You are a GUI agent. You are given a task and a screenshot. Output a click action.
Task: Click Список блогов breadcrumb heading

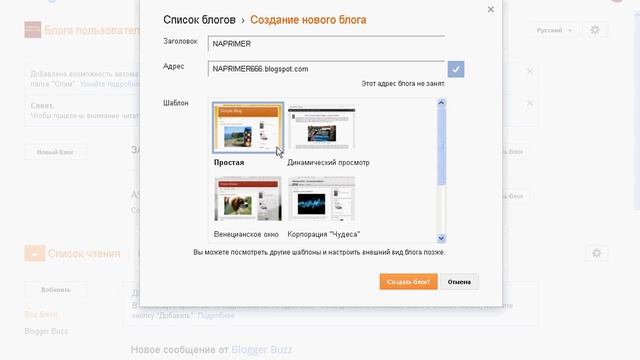(199, 20)
